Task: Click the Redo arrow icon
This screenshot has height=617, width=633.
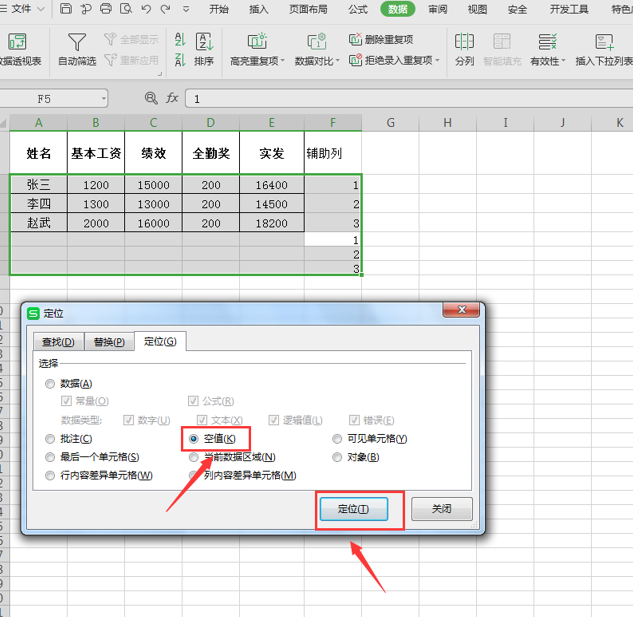Action: tap(165, 8)
